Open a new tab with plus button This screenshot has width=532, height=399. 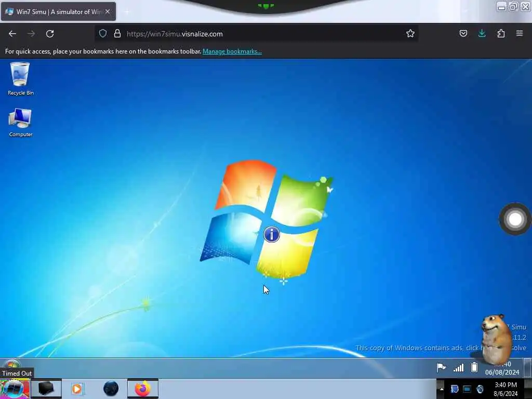[127, 11]
